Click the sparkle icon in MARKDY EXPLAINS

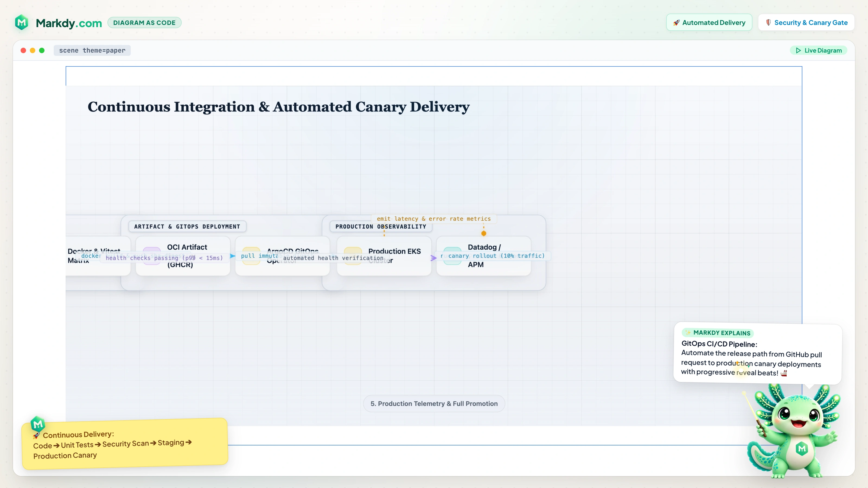point(688,332)
